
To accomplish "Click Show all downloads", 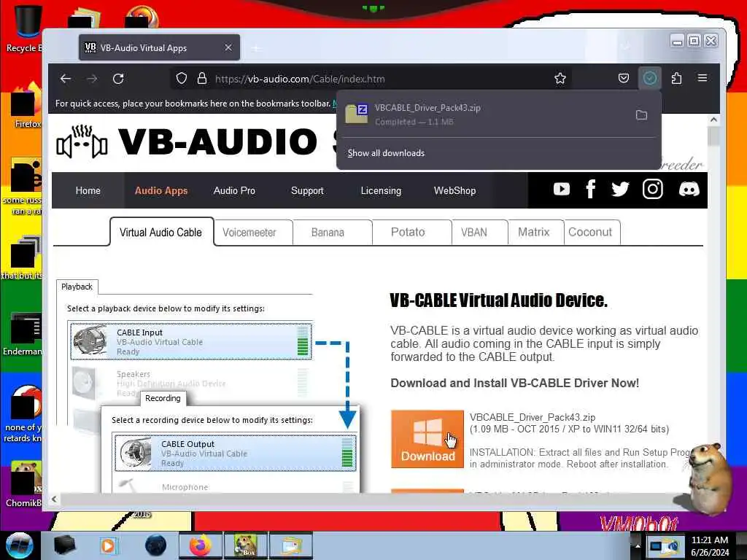I will tap(386, 153).
